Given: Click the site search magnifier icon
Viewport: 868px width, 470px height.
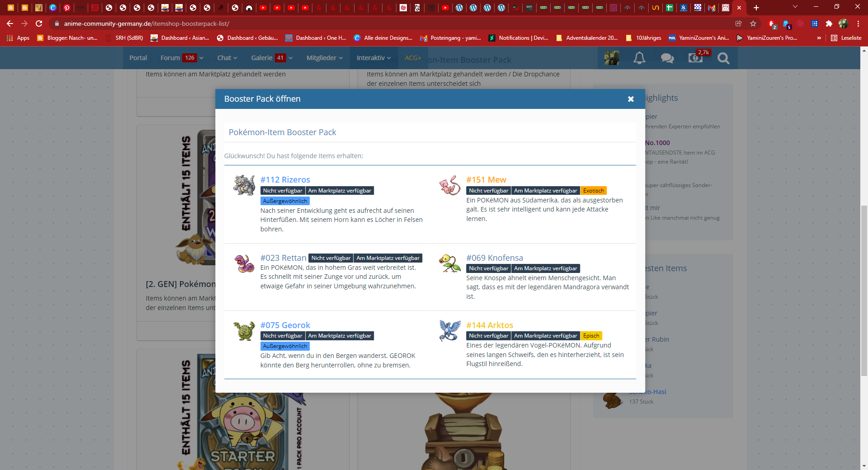Looking at the screenshot, I should click(x=723, y=58).
